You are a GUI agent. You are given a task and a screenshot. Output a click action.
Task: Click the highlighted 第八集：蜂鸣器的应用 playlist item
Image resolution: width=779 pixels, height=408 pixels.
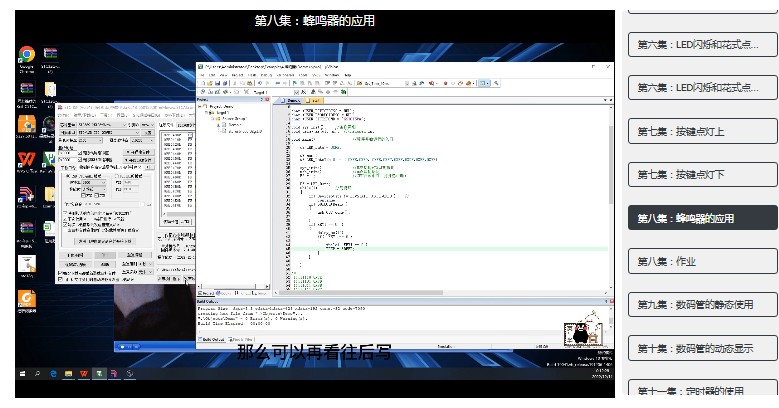pos(702,218)
